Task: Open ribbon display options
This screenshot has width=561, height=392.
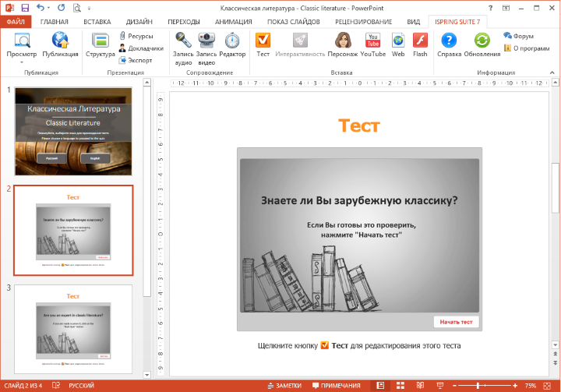Action: [x=506, y=8]
